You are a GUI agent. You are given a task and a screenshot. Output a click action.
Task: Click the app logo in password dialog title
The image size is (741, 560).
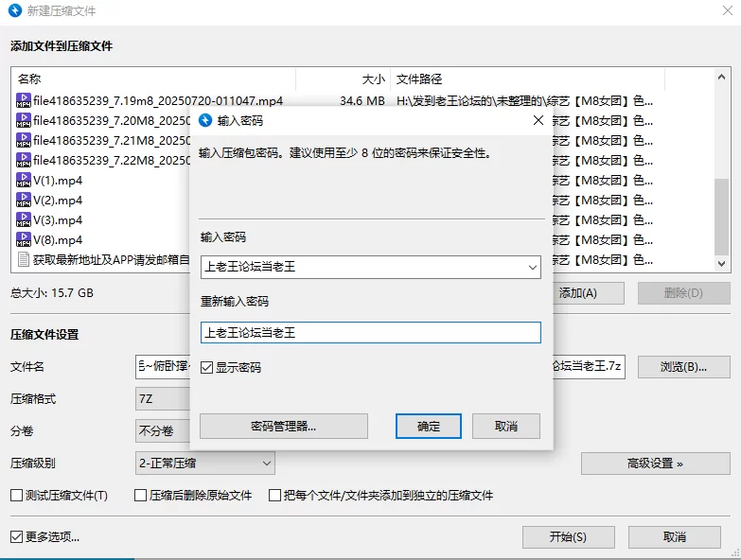click(205, 120)
